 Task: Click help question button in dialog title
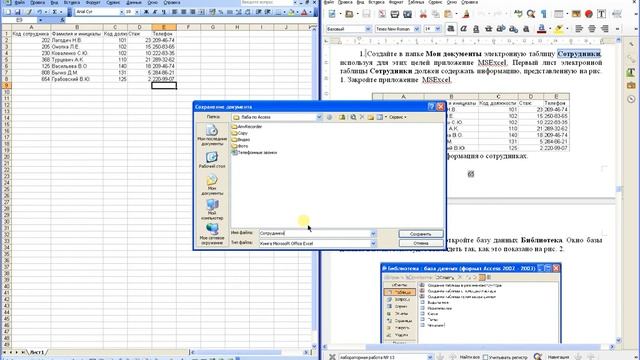[431, 107]
